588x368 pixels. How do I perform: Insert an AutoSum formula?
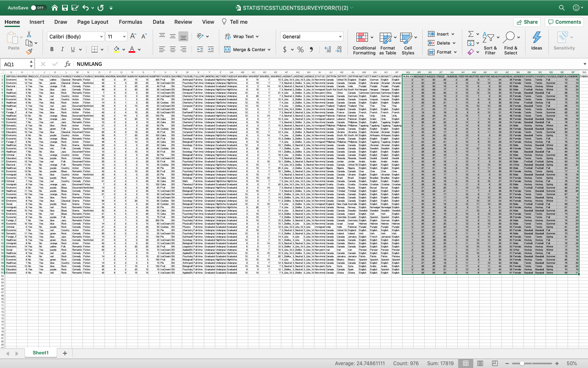471,34
